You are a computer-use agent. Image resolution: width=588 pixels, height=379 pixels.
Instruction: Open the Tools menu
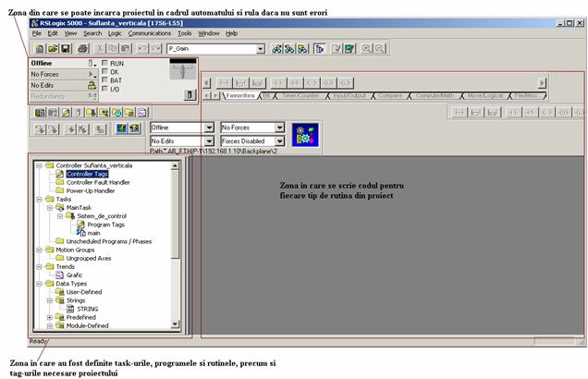(185, 33)
